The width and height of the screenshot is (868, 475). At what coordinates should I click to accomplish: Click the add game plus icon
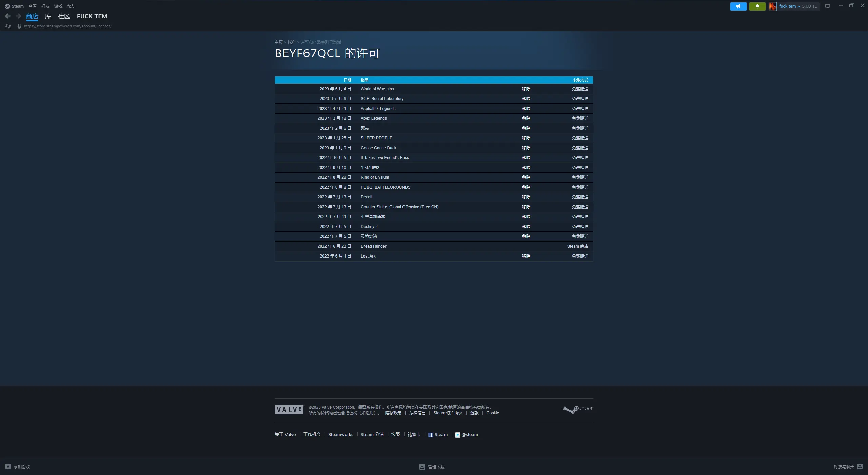pyautogui.click(x=8, y=467)
